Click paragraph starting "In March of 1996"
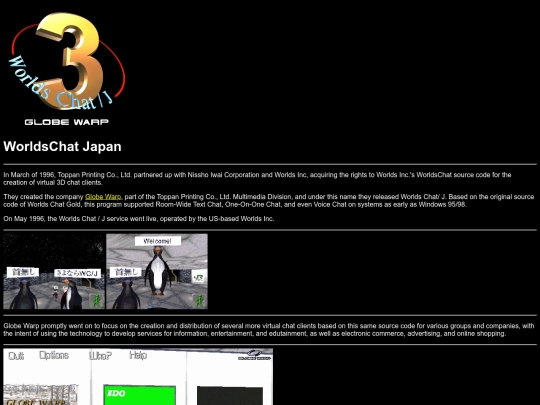The width and height of the screenshot is (540, 405). click(257, 179)
